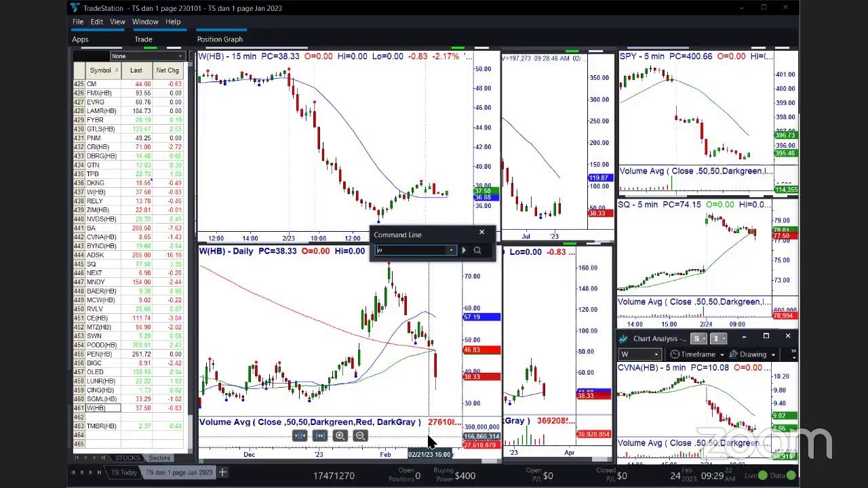
Task: Open the Edit menu
Action: click(x=97, y=22)
